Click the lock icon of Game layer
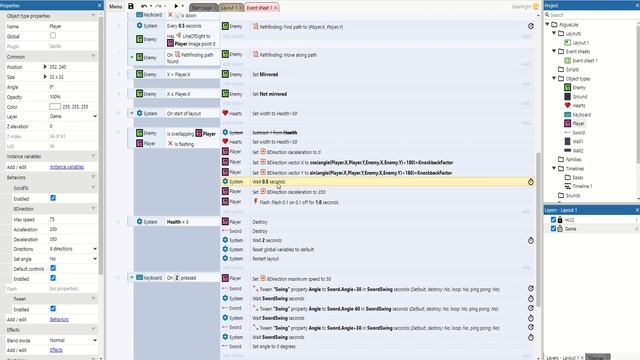640x360 pixels. [560, 229]
